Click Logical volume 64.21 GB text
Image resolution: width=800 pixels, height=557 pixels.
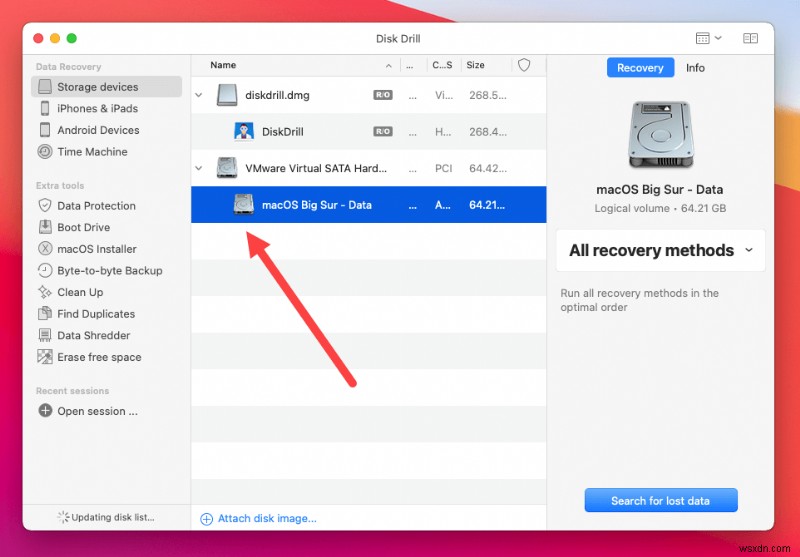[660, 208]
